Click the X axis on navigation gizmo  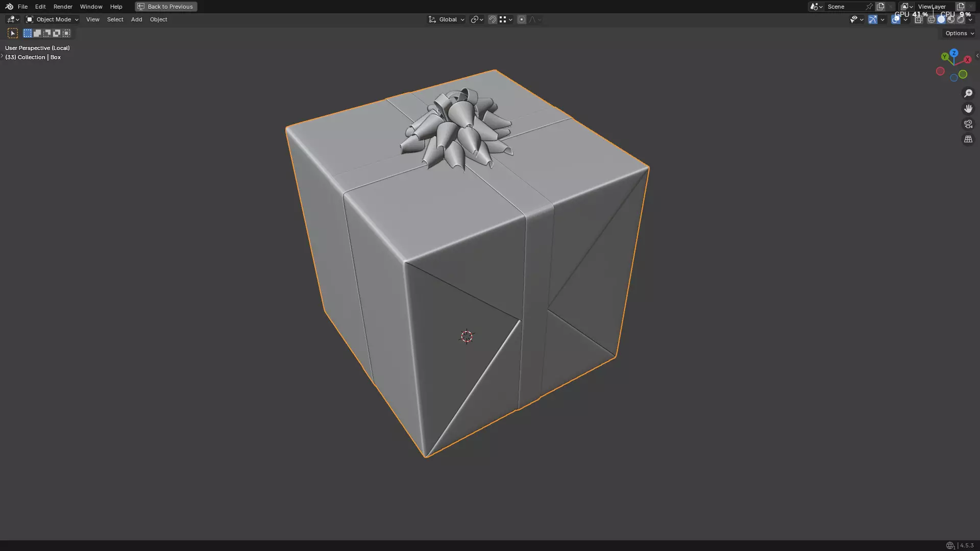967,60
